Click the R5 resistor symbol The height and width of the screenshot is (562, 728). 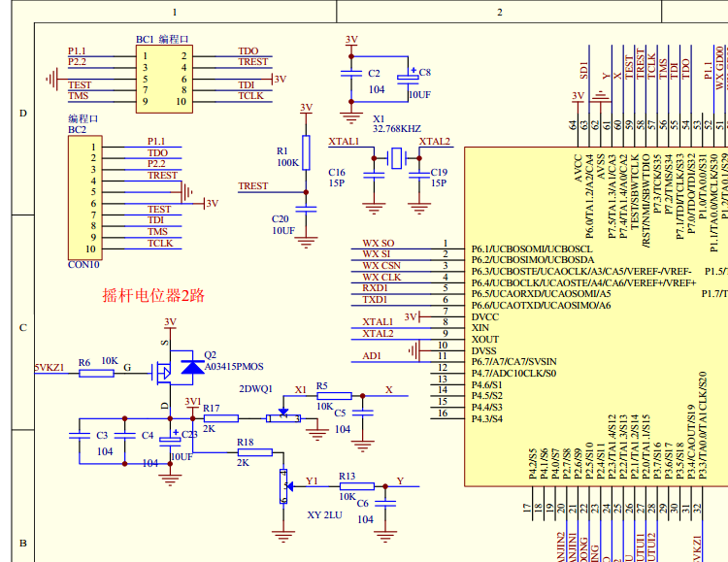pos(334,396)
